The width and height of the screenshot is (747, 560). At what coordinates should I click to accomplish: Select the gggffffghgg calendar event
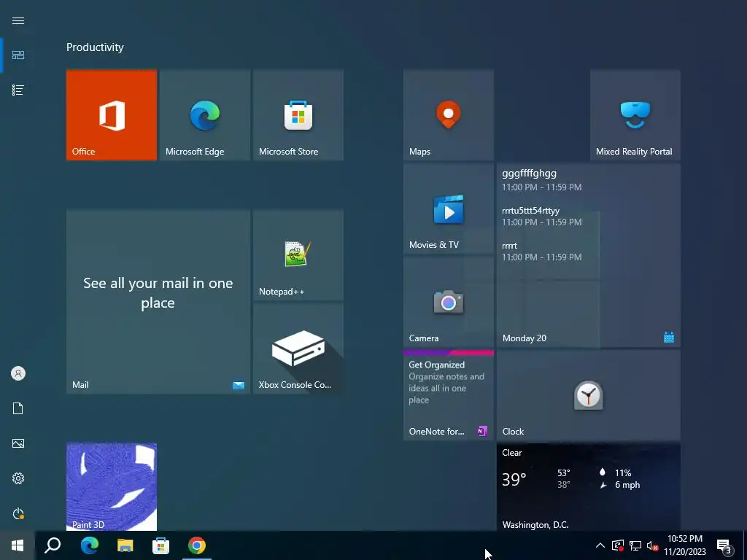[x=542, y=179]
